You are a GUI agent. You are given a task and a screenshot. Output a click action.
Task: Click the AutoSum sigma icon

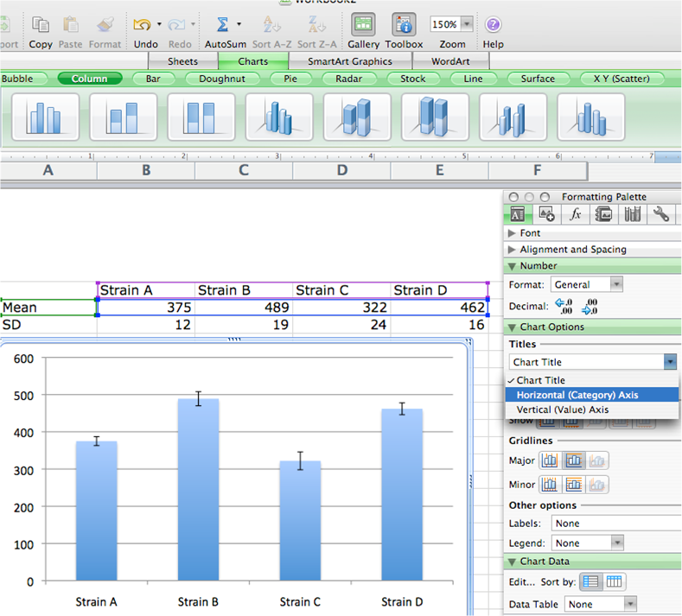223,25
